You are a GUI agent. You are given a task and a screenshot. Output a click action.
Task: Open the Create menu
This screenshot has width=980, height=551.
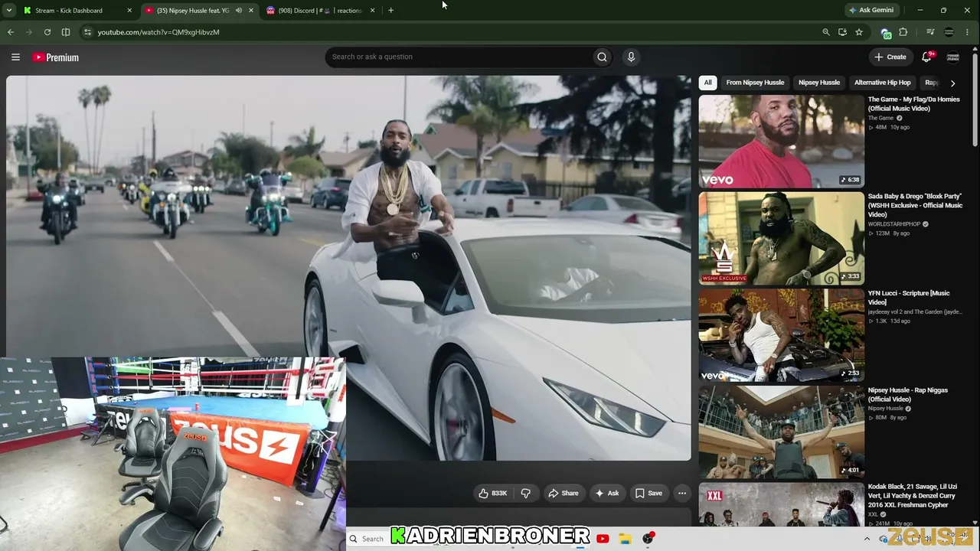[x=890, y=57]
